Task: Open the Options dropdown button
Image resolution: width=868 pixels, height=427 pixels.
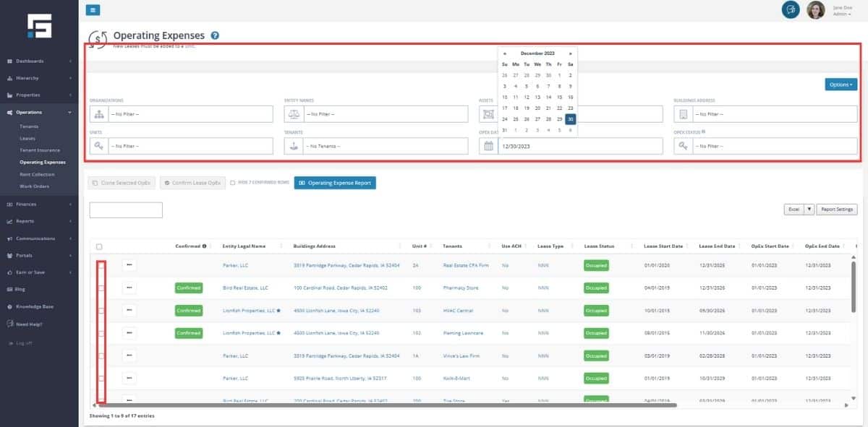Action: pos(841,85)
